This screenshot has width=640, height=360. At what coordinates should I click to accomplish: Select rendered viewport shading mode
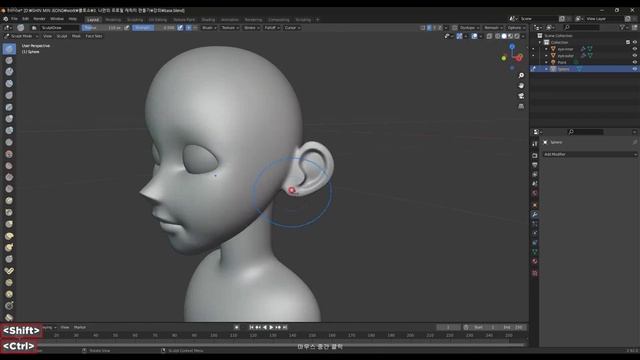click(x=517, y=36)
